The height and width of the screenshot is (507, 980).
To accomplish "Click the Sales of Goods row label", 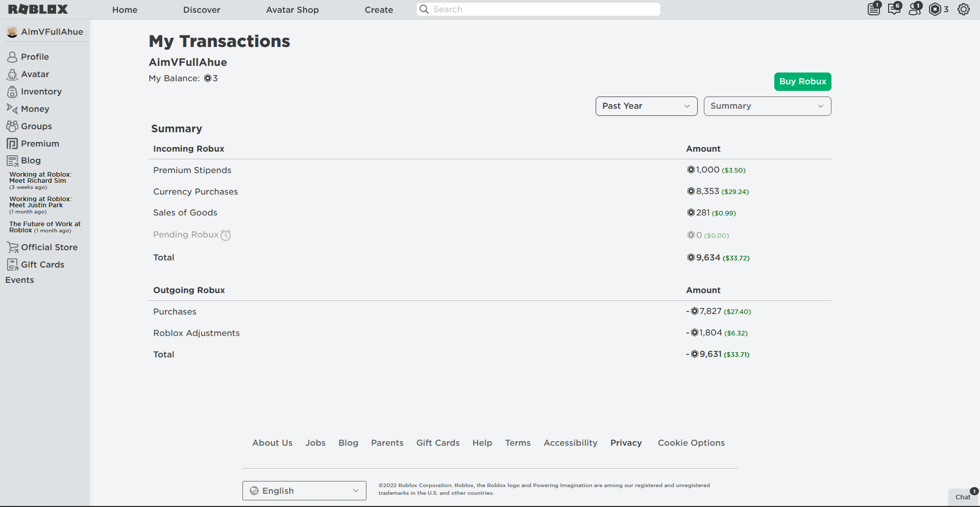I will (185, 212).
